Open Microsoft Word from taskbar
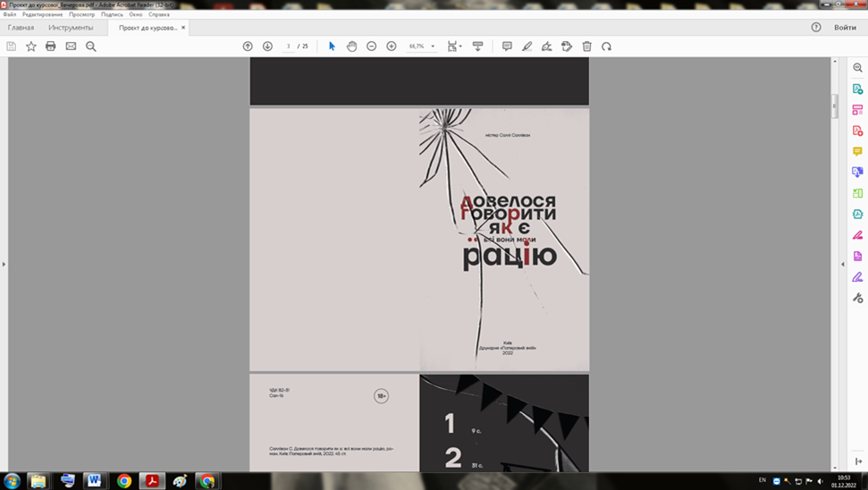 (x=94, y=480)
